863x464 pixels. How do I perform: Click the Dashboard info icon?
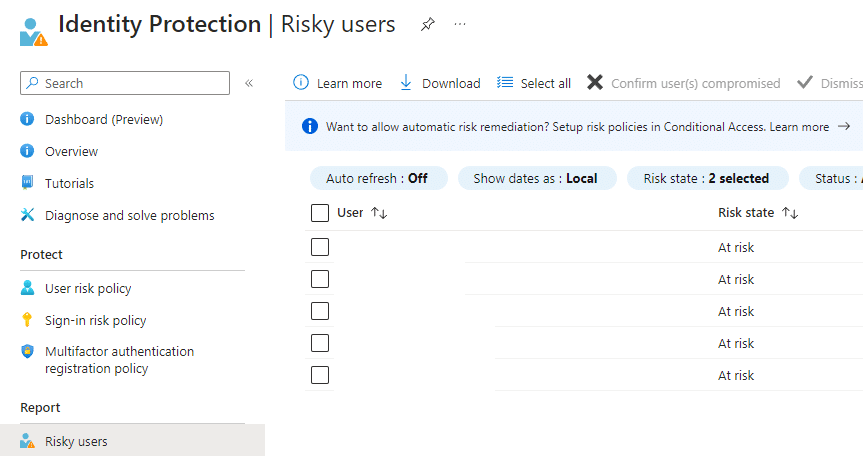[27, 119]
